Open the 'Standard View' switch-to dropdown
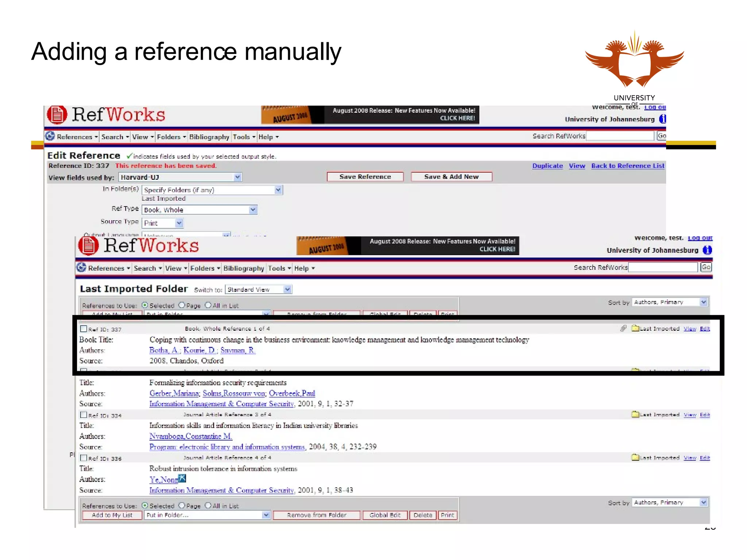747x560 pixels. click(x=259, y=289)
